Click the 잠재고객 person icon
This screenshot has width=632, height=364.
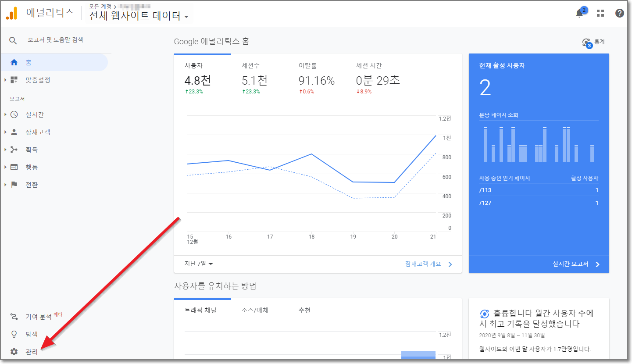14,132
